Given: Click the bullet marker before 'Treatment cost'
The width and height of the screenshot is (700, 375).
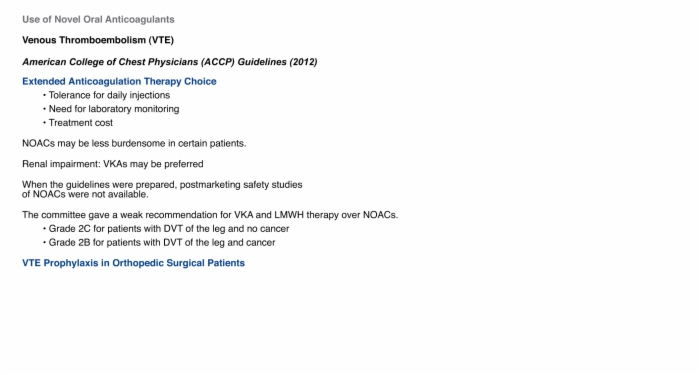Looking at the screenshot, I should point(45,123).
